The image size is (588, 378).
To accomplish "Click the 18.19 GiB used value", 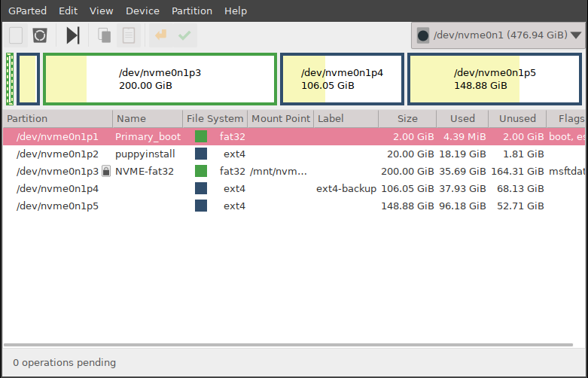I will 462,154.
